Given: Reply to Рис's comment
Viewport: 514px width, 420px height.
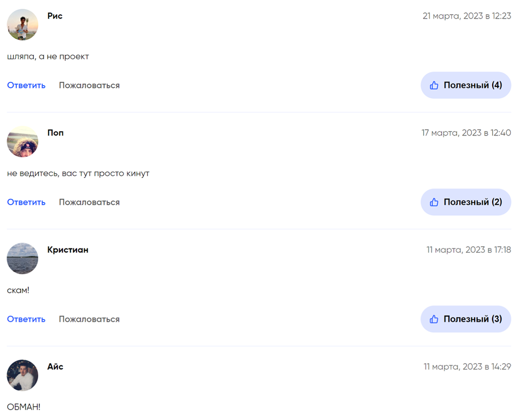Looking at the screenshot, I should click(26, 85).
